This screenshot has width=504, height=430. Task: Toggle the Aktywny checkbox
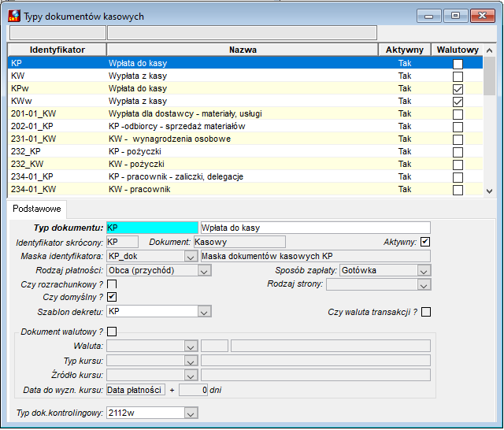(x=425, y=242)
